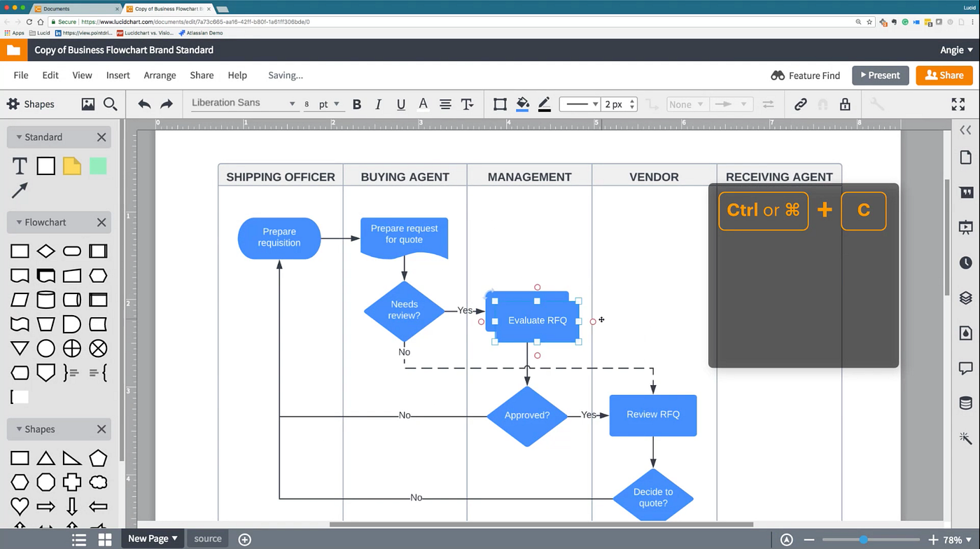Click the Layers icon in right sidebar
The image size is (980, 549).
(965, 298)
